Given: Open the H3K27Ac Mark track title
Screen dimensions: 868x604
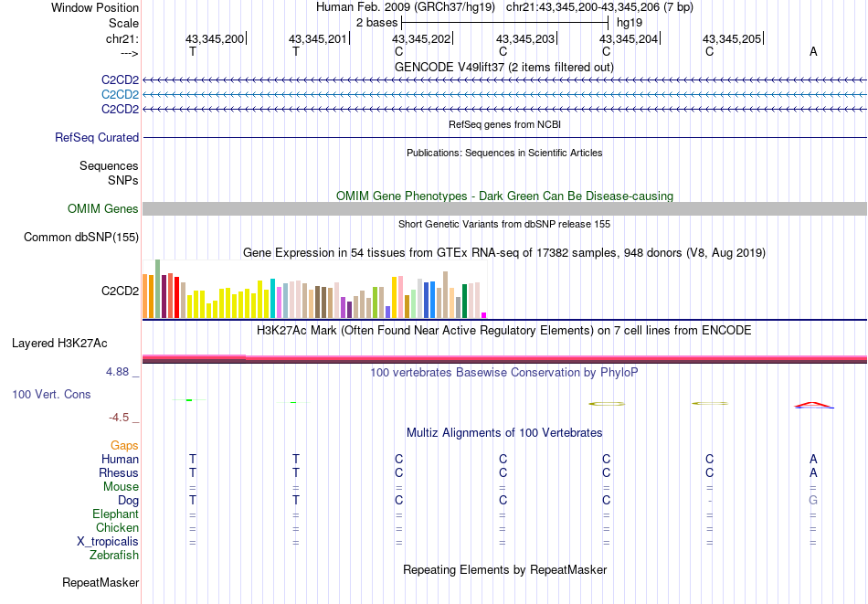Looking at the screenshot, I should [x=504, y=331].
